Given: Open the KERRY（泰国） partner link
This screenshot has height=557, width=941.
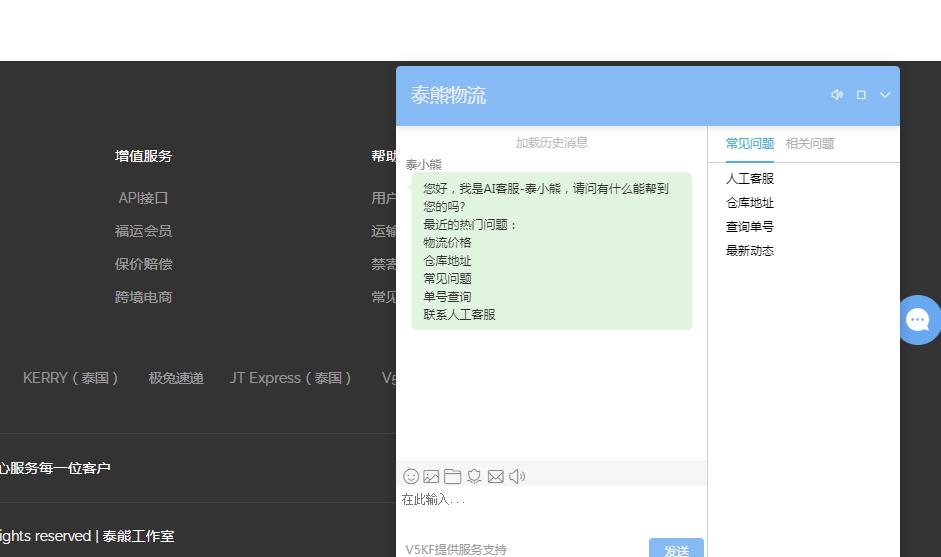Looking at the screenshot, I should coord(70,378).
